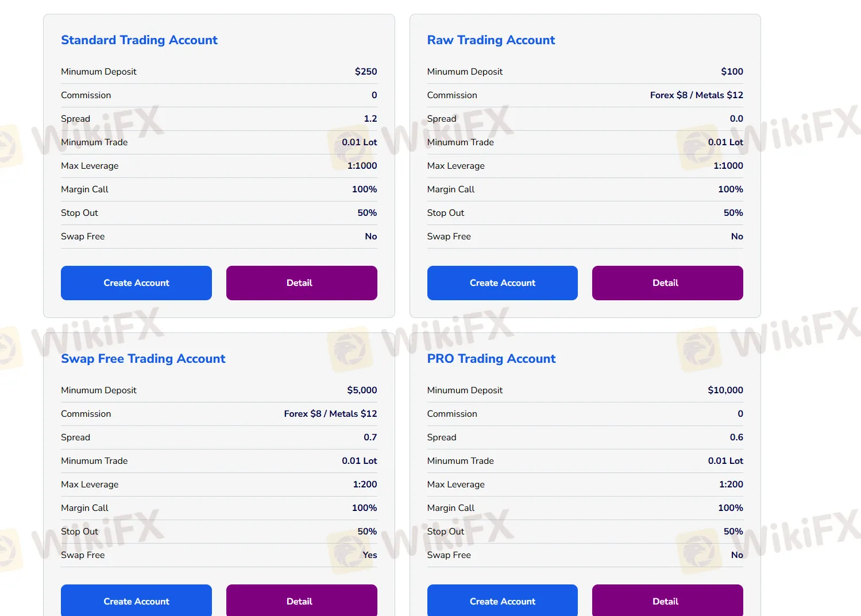The height and width of the screenshot is (616, 861).
Task: Select the Standard Trading Account heading
Action: point(139,40)
